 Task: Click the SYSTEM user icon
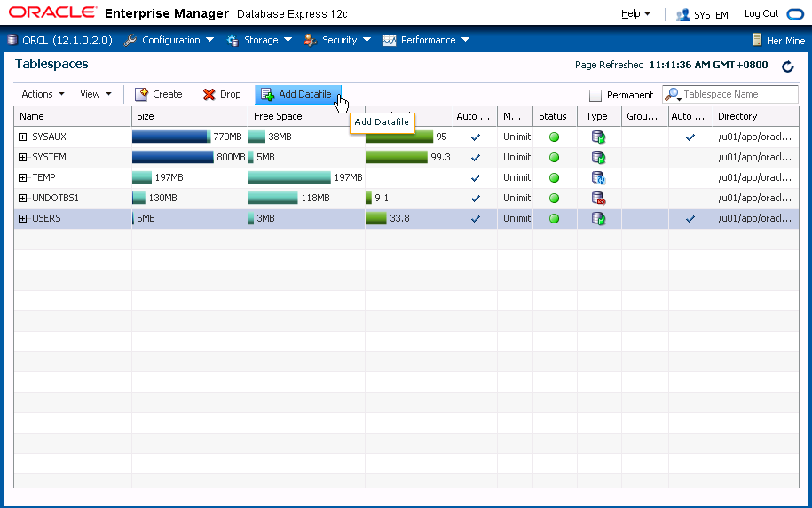click(x=683, y=14)
